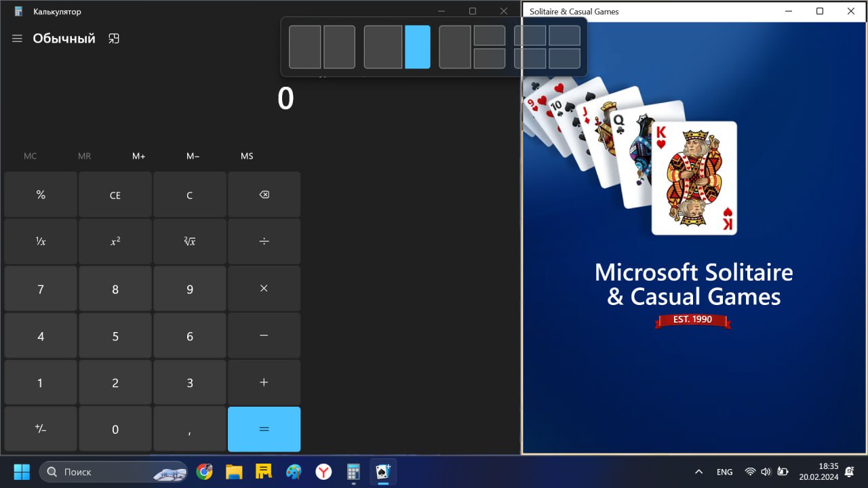This screenshot has width=868, height=488.
Task: Click the backspace key in Calculator
Action: 264,195
